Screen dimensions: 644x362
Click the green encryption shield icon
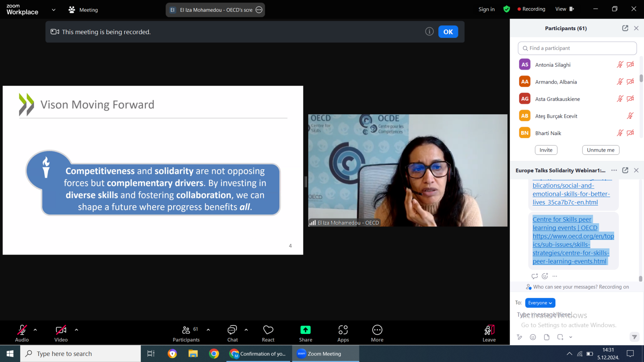[x=507, y=9]
